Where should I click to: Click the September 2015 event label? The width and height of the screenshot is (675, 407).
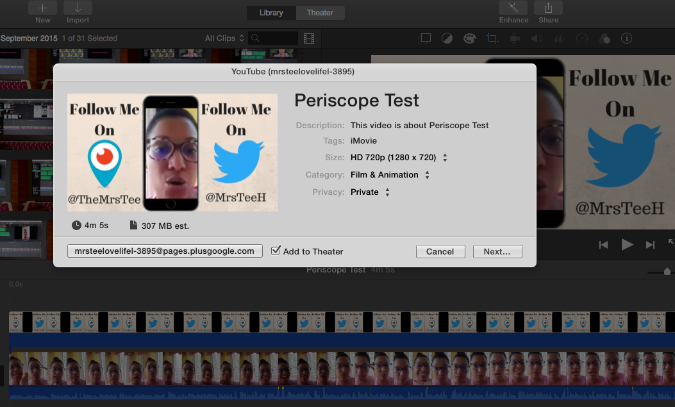click(x=29, y=38)
